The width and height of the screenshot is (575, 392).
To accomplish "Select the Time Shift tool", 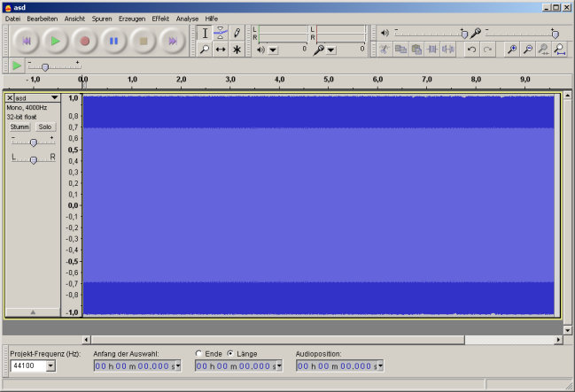I will click(x=221, y=50).
